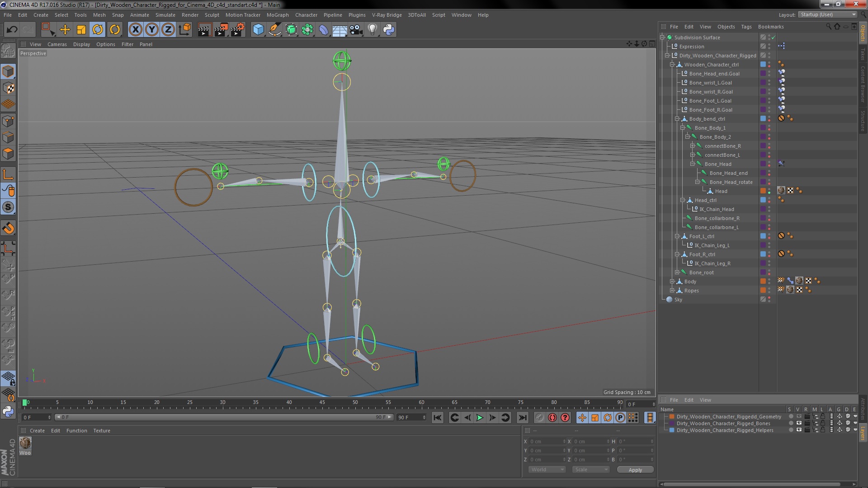Click the Record Active Objects button
Viewport: 868px width, 488px height.
[539, 418]
